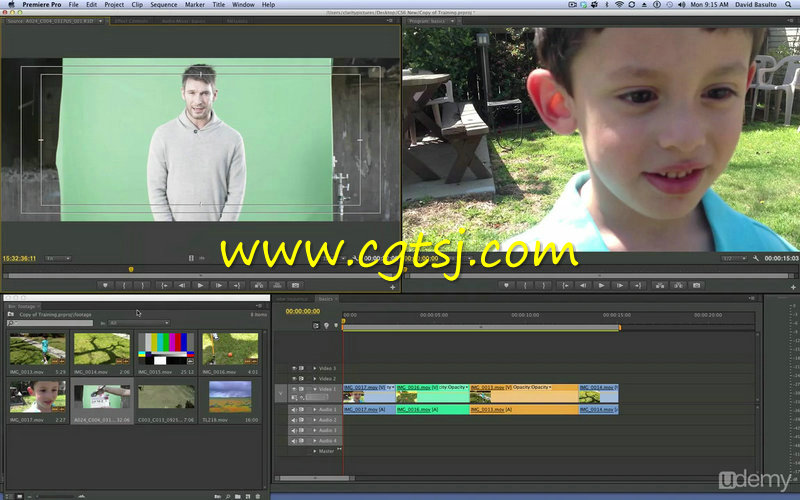
Task: Open Source monitor button editor plus icon
Action: [392, 287]
